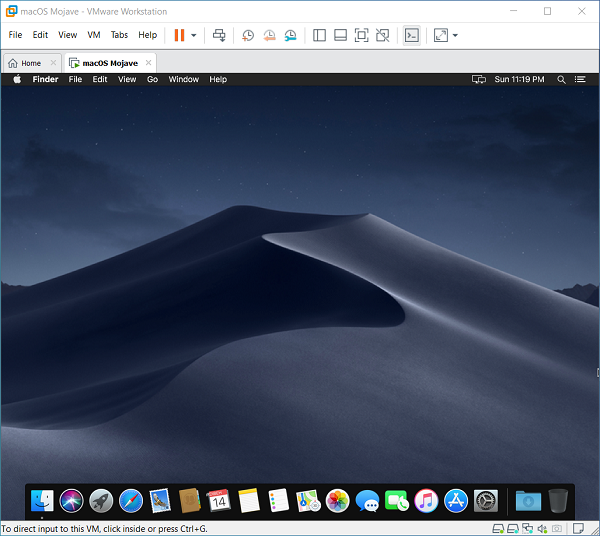Open the Finder menu in macOS
Viewport: 600px width, 536px height.
coord(45,79)
